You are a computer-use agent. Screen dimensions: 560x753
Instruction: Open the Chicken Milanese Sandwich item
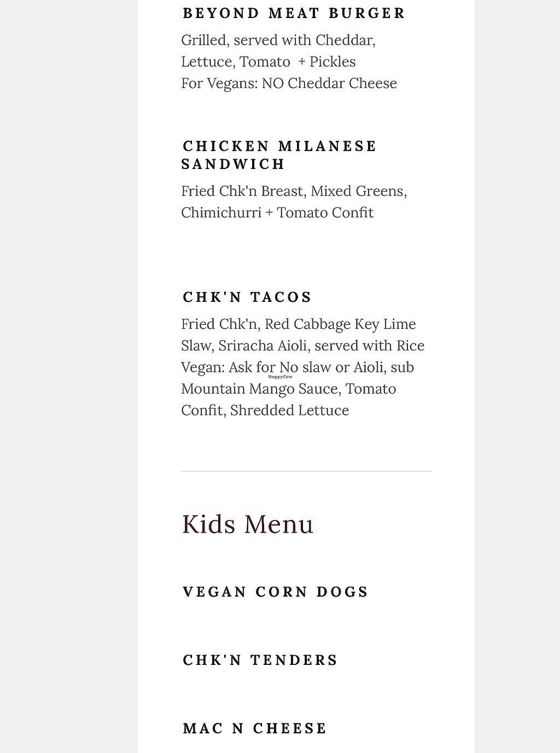279,147
